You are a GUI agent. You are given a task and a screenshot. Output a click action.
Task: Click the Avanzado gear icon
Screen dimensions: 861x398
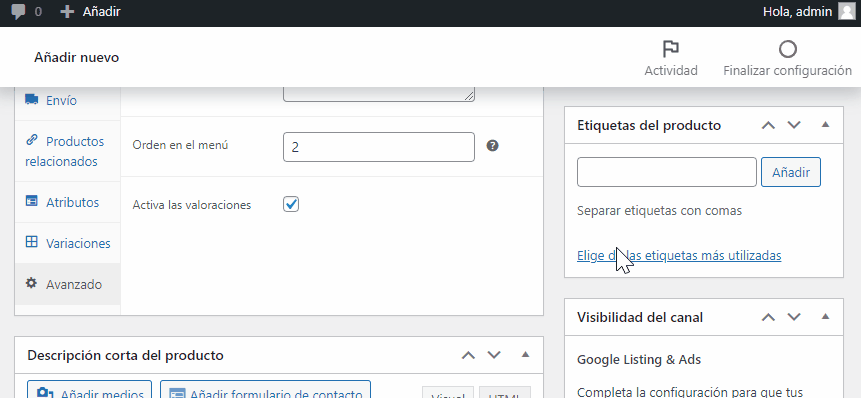[x=32, y=283]
